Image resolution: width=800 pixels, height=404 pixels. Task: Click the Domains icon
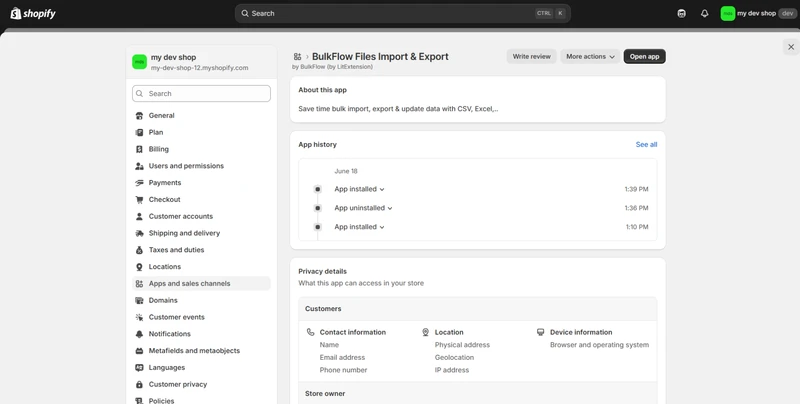pyautogui.click(x=139, y=300)
